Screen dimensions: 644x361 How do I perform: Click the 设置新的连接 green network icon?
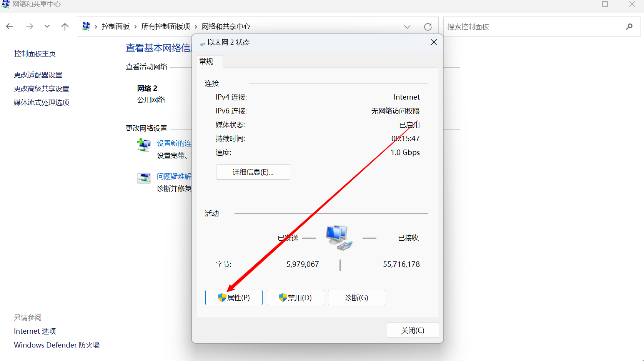click(144, 145)
